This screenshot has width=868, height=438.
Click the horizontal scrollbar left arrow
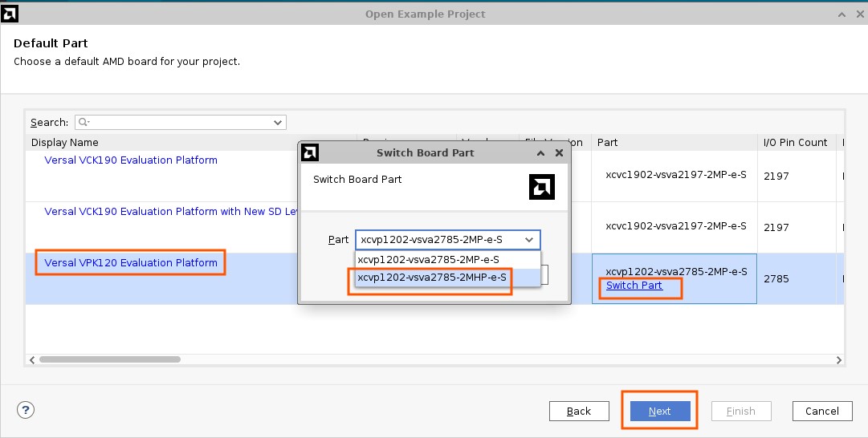(31, 359)
